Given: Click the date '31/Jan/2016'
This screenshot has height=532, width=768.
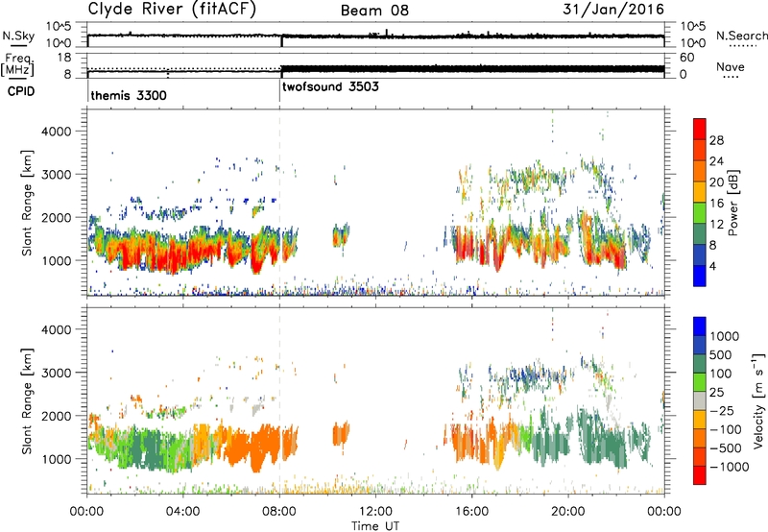Looking at the screenshot, I should (x=613, y=10).
